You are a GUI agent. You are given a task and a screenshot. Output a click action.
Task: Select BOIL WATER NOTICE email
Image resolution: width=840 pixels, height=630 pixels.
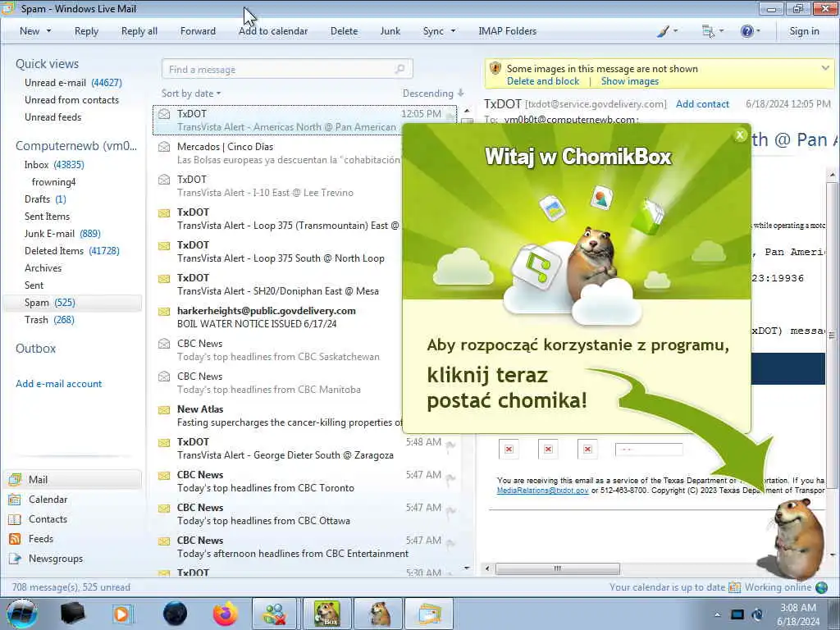click(x=279, y=317)
